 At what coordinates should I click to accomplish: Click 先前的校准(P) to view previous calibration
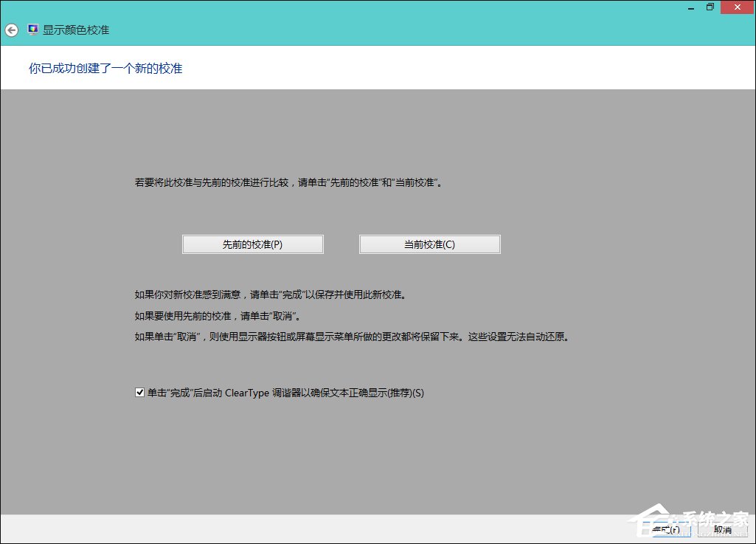point(252,244)
